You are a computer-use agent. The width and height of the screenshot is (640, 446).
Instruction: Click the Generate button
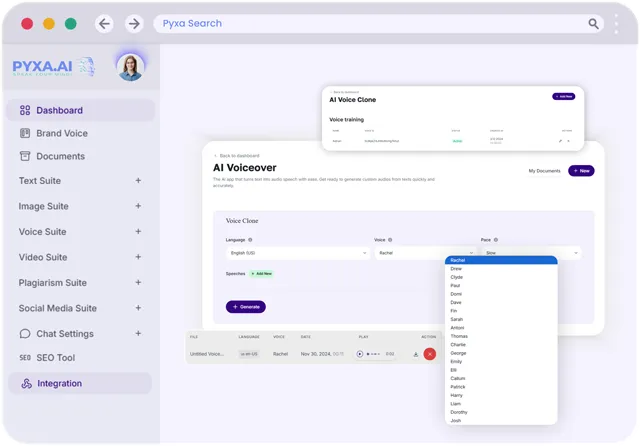click(x=246, y=307)
